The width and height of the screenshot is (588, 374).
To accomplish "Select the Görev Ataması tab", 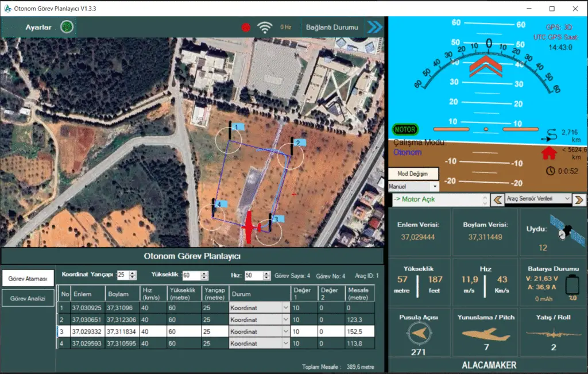I will (x=28, y=279).
